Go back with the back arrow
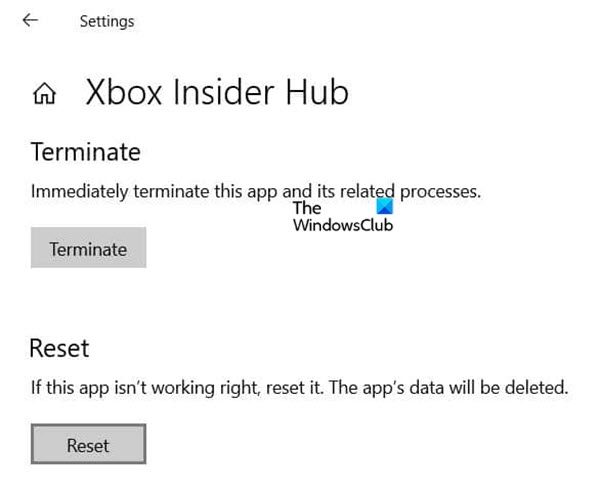The image size is (600, 494). tap(30, 20)
